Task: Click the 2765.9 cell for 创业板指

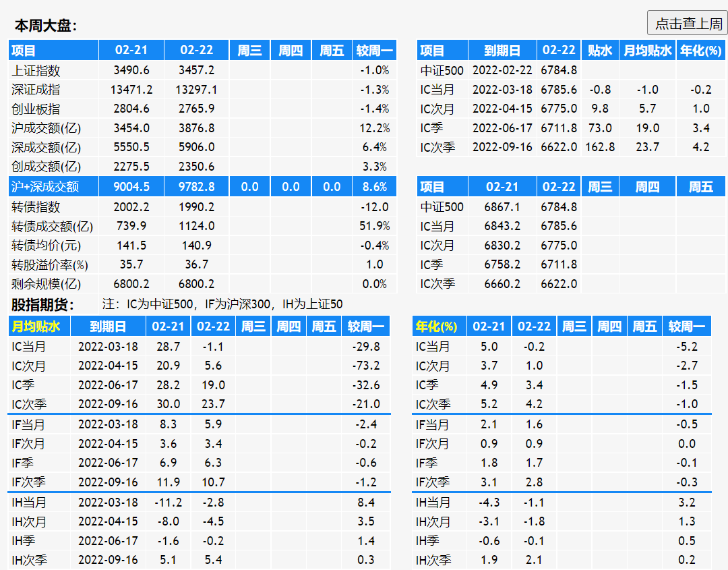Action: pos(196,109)
